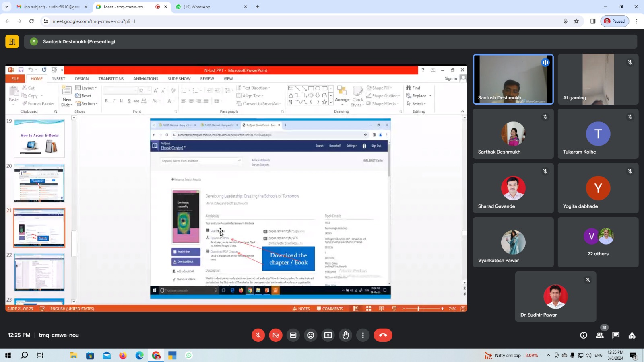Leave the call with the red hang-up button
644x362 pixels.
point(383,335)
